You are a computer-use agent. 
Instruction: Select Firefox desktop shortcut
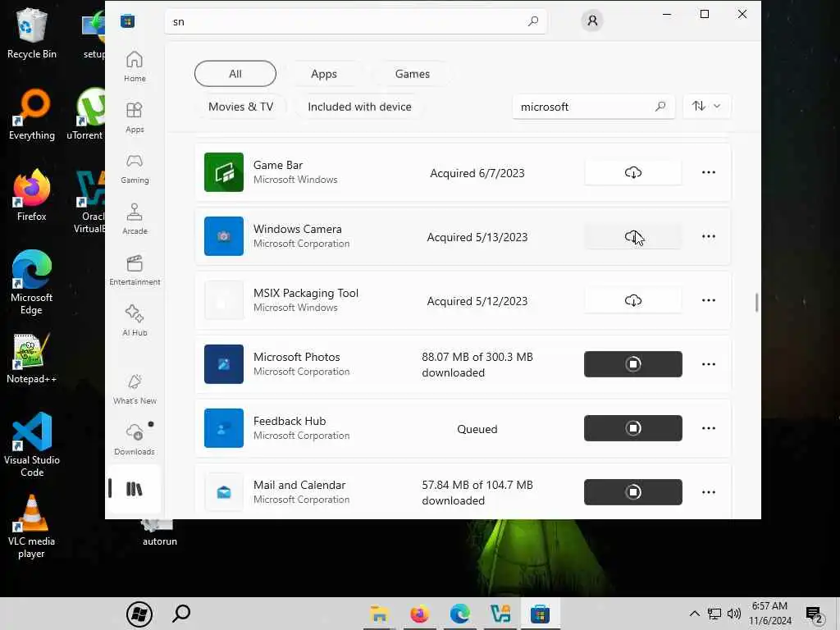pos(32,195)
